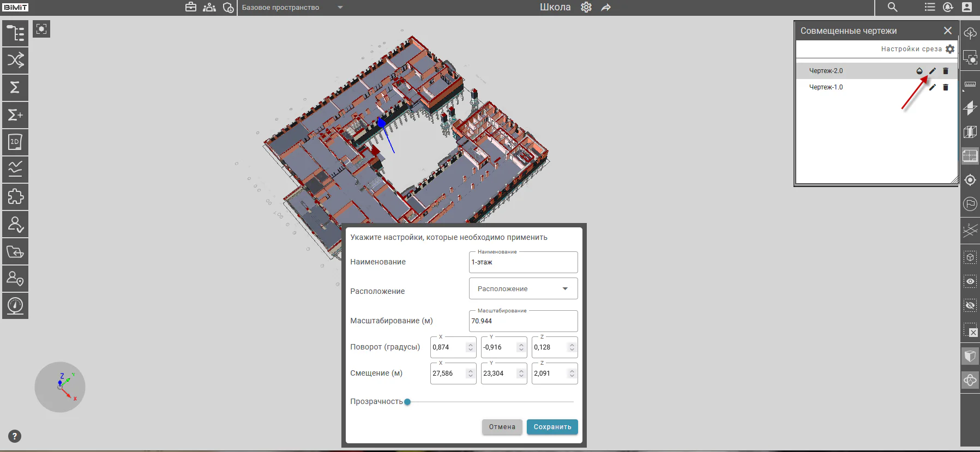Expand the Расположение dropdown
The width and height of the screenshot is (980, 452).
523,288
